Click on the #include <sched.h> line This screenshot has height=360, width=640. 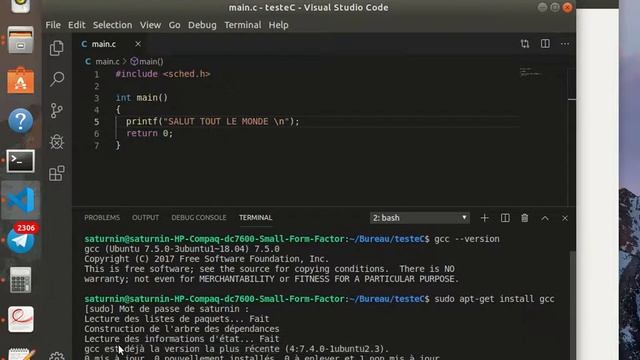162,74
